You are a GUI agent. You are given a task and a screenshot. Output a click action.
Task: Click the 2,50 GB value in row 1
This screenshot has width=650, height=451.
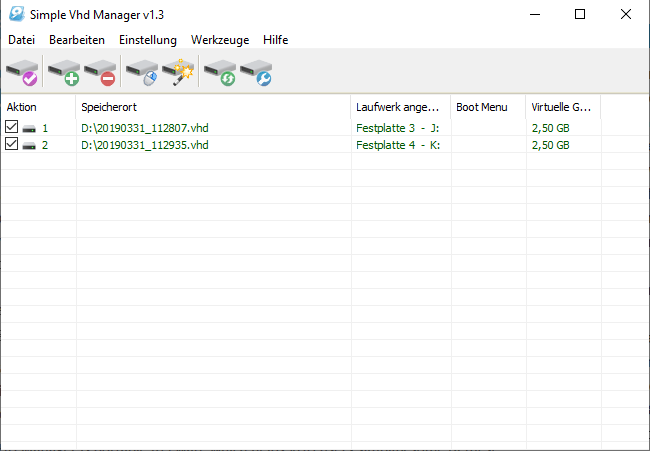551,128
